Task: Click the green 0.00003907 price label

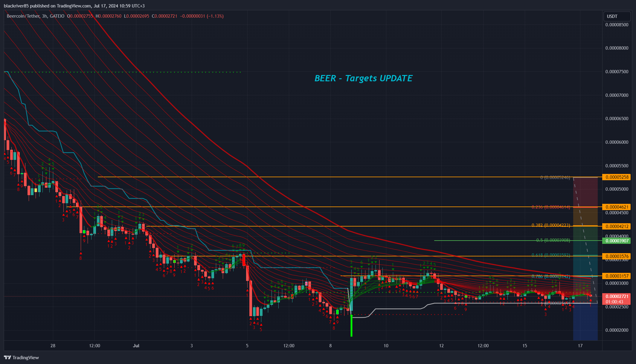Action: pyautogui.click(x=616, y=241)
